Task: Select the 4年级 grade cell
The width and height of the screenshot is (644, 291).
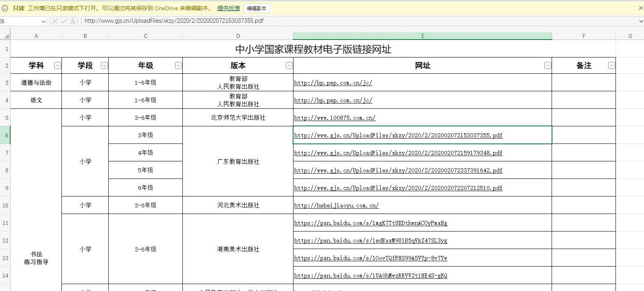Action: pos(145,152)
